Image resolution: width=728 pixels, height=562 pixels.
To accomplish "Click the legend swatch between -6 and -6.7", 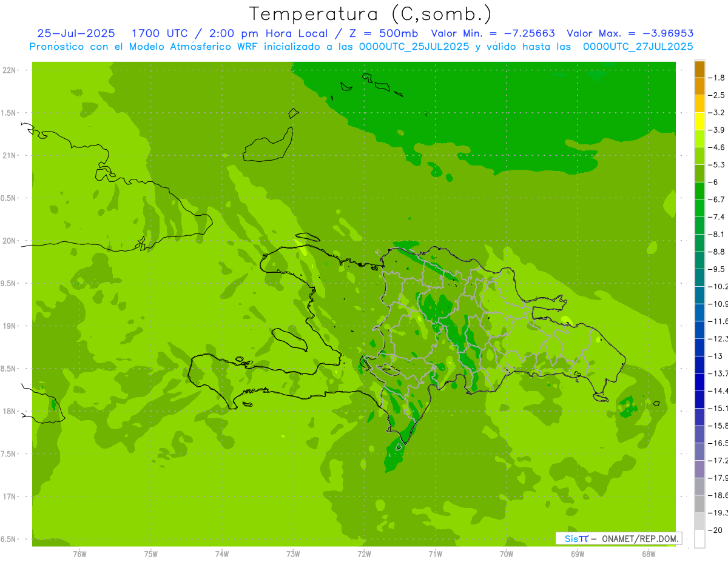I will point(699,191).
